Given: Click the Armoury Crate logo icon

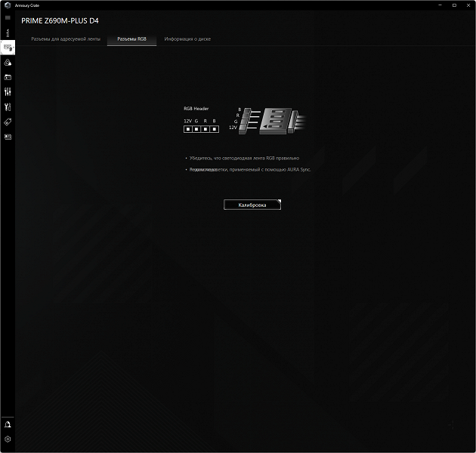Looking at the screenshot, I should click(8, 5).
